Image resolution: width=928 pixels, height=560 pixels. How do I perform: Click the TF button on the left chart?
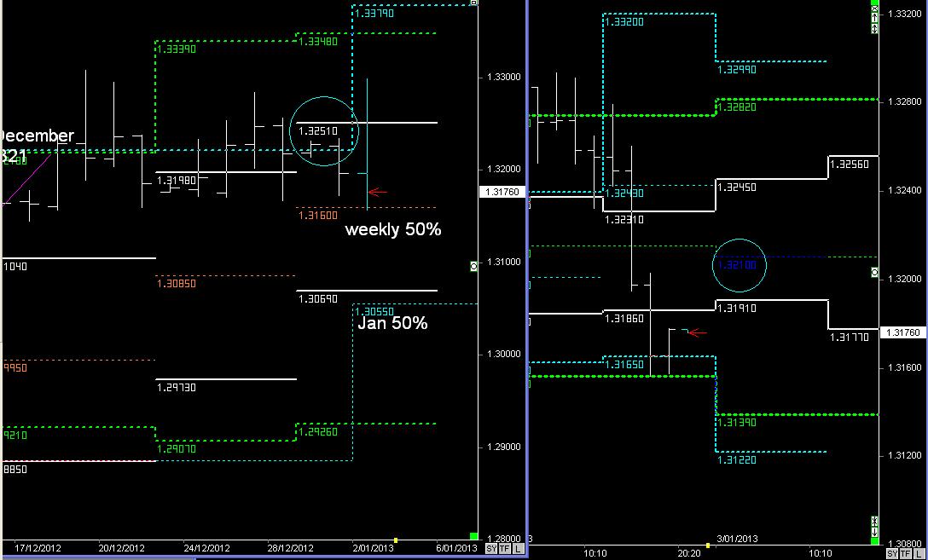[504, 549]
